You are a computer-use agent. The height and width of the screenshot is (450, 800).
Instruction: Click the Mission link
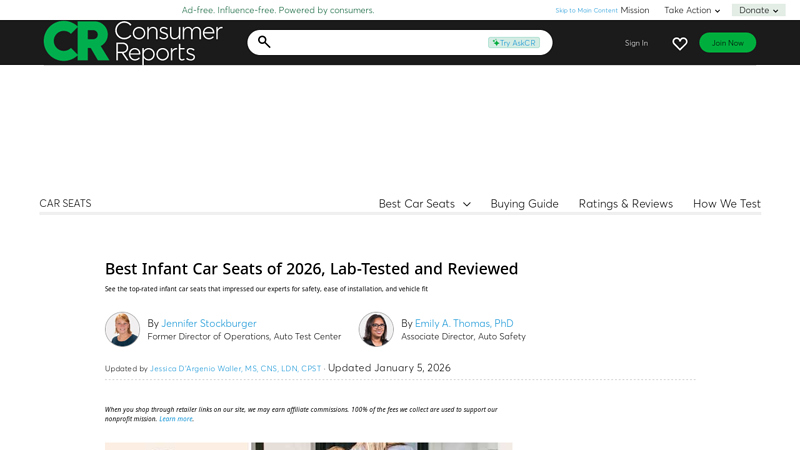(634, 10)
